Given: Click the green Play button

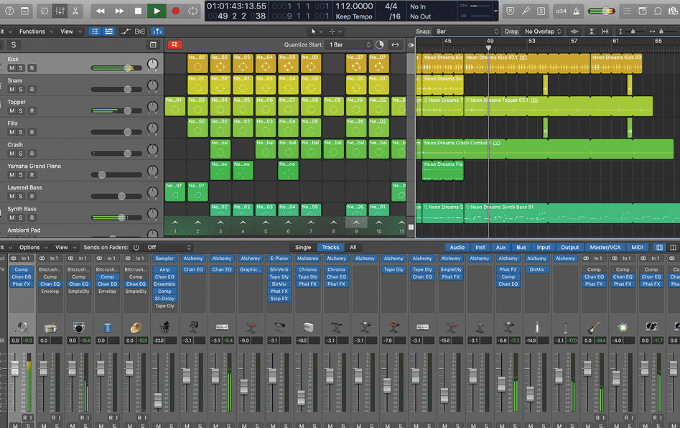Looking at the screenshot, I should (x=156, y=10).
